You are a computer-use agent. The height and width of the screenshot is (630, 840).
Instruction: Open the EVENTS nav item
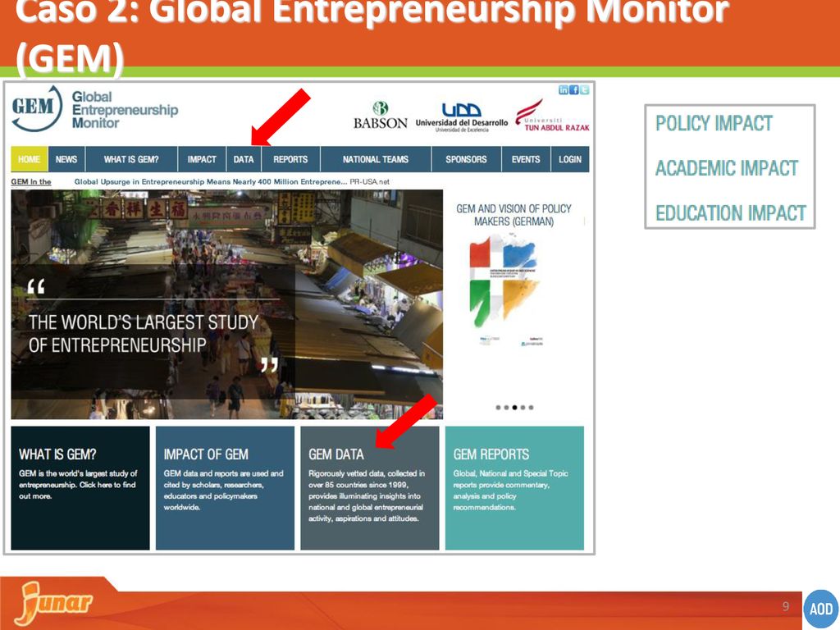[x=526, y=159]
